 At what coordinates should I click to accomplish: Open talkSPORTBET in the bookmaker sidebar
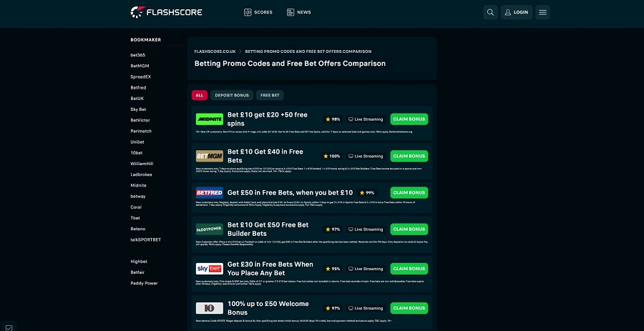146,240
